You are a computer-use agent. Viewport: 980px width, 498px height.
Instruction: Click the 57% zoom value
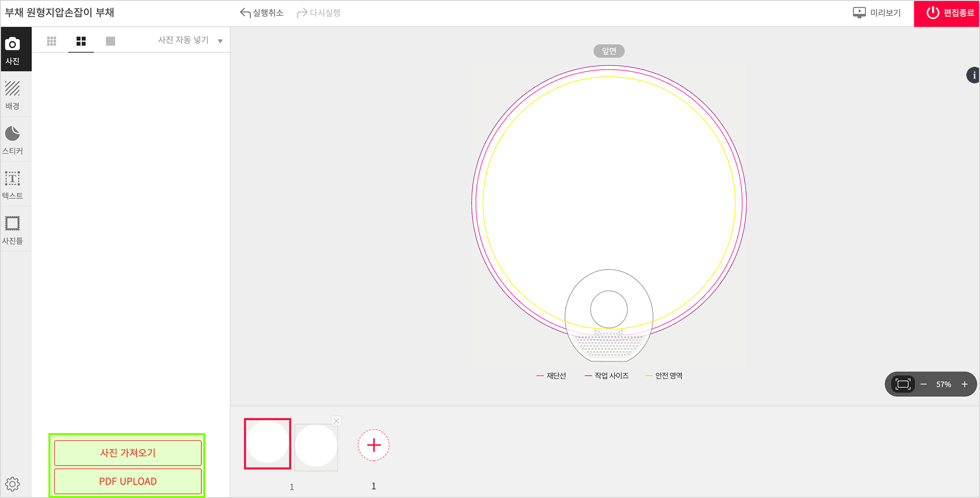coord(944,385)
